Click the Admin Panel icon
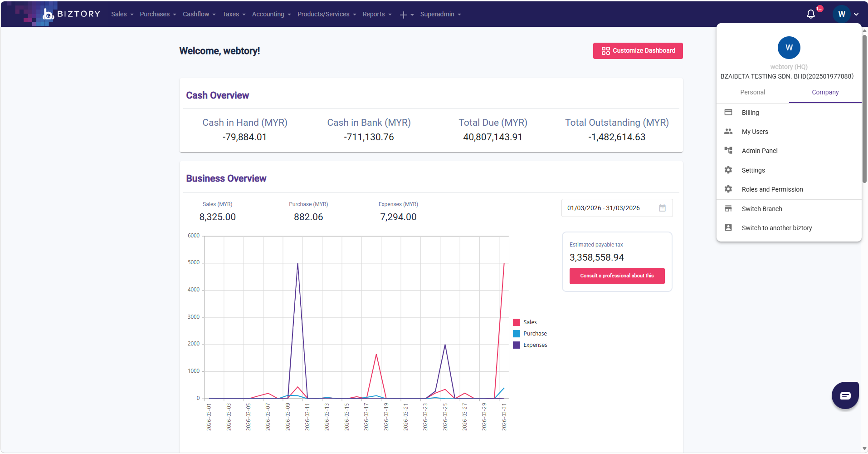868x454 pixels. pos(728,150)
